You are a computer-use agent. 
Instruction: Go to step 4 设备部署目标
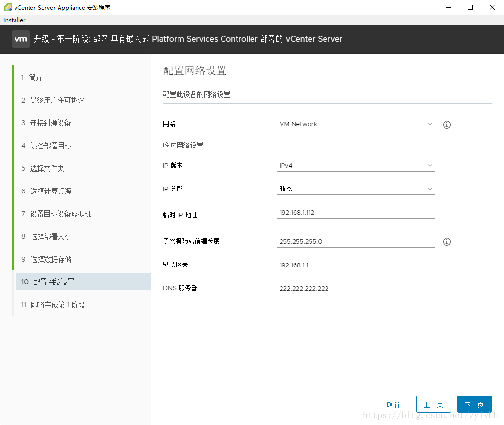pyautogui.click(x=46, y=146)
